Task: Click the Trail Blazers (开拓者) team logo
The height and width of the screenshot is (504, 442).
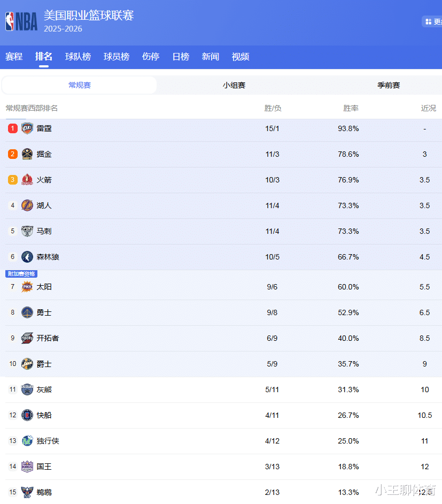Action: click(27, 338)
